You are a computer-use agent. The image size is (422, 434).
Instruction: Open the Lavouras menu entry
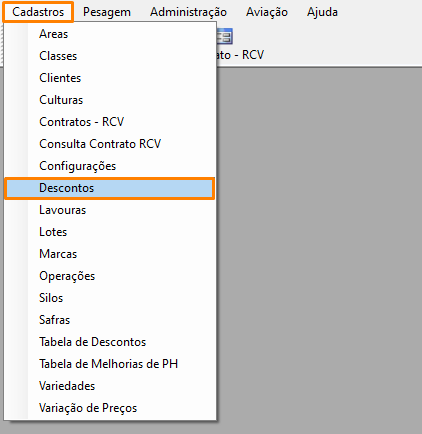[x=110, y=210]
